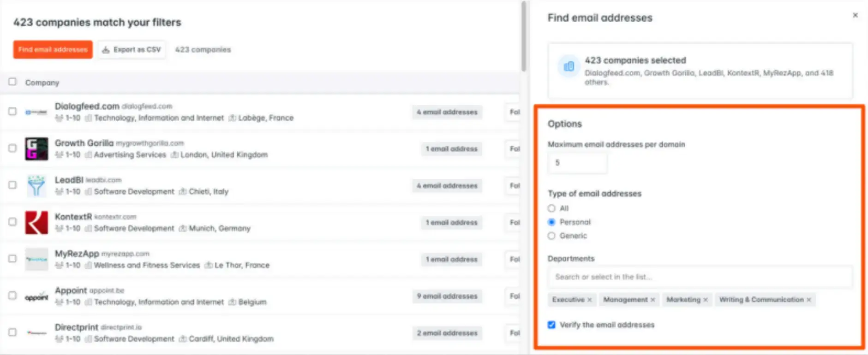Remove the Executive department tag
This screenshot has width=868, height=355.
[x=590, y=300]
